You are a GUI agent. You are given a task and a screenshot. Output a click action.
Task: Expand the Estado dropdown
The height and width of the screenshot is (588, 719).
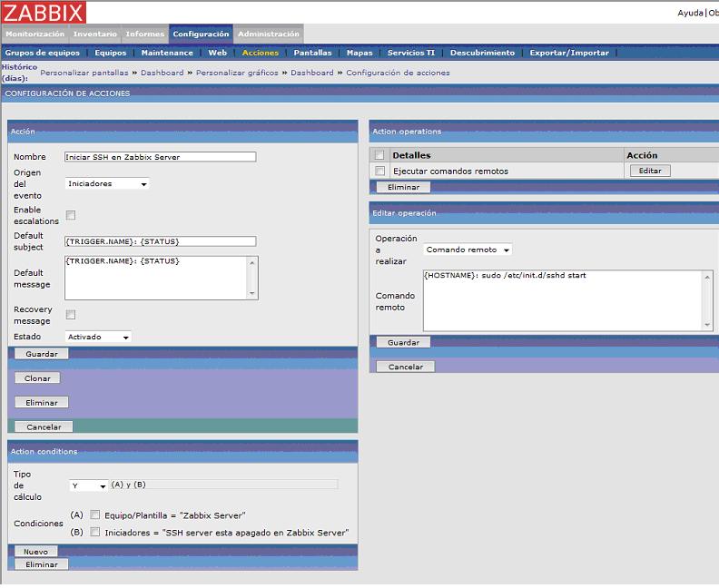coord(99,337)
